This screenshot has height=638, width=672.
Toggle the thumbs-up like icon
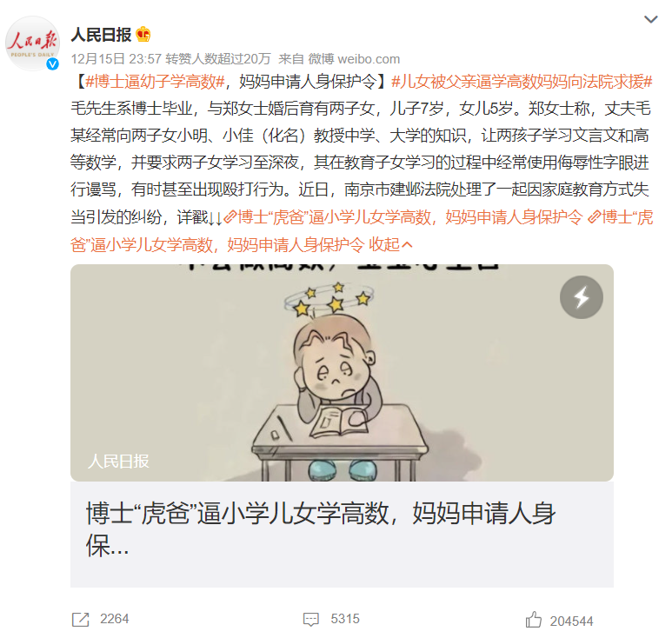click(533, 620)
